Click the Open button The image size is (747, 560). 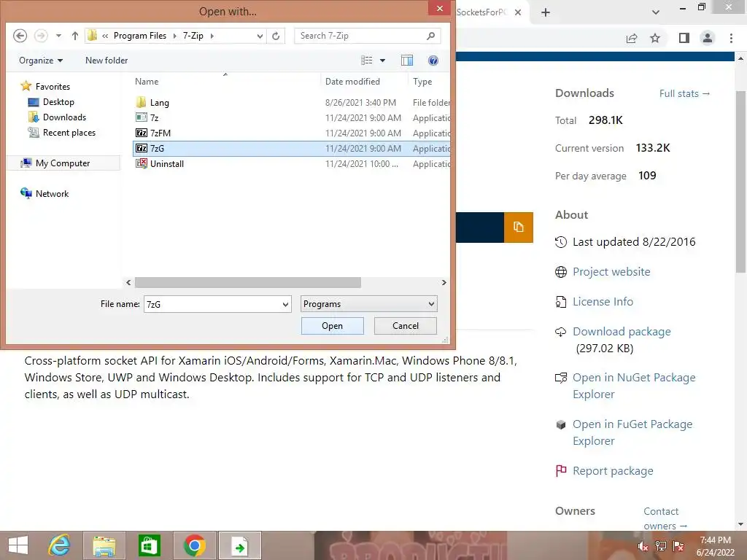(332, 326)
